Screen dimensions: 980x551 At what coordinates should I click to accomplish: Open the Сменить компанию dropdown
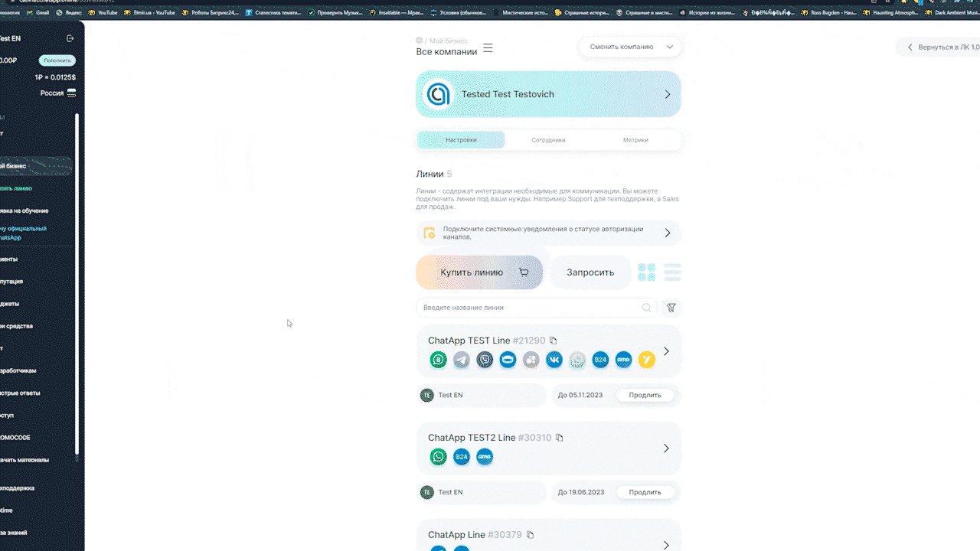629,47
